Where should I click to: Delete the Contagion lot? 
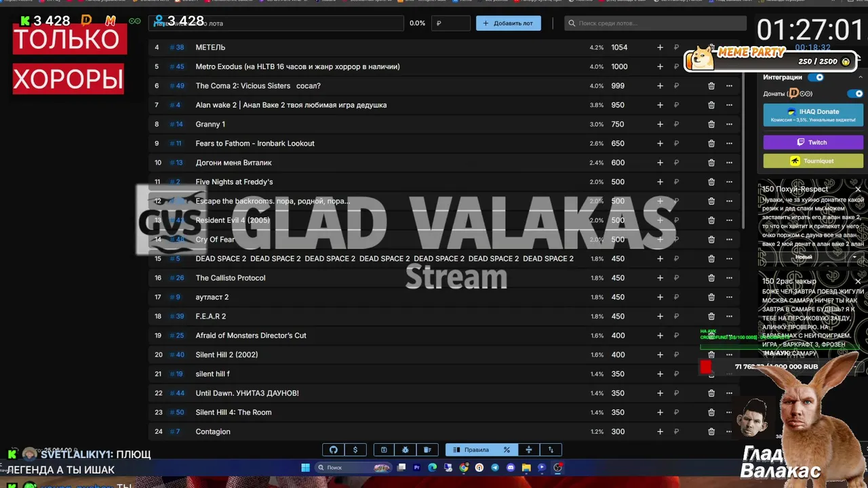coord(711,432)
